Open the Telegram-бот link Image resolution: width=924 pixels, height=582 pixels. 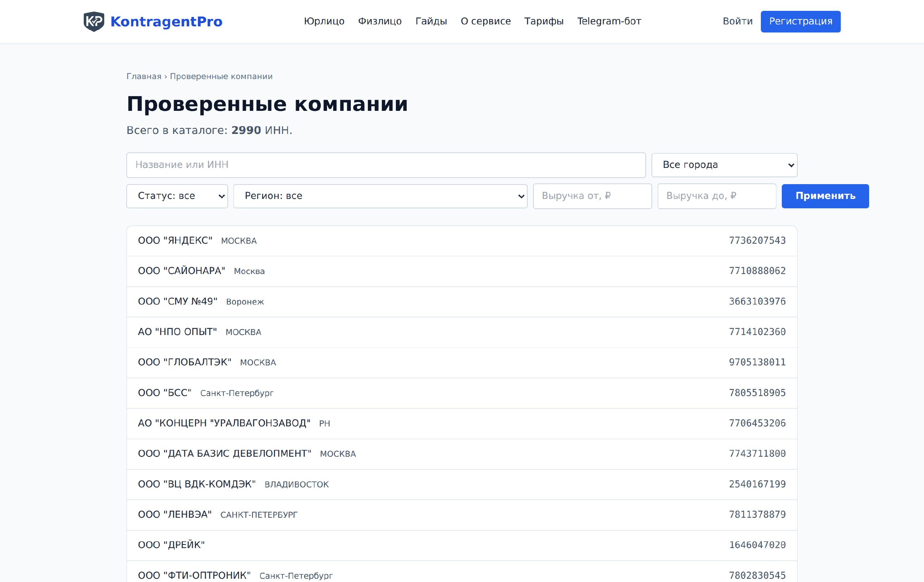pyautogui.click(x=609, y=21)
